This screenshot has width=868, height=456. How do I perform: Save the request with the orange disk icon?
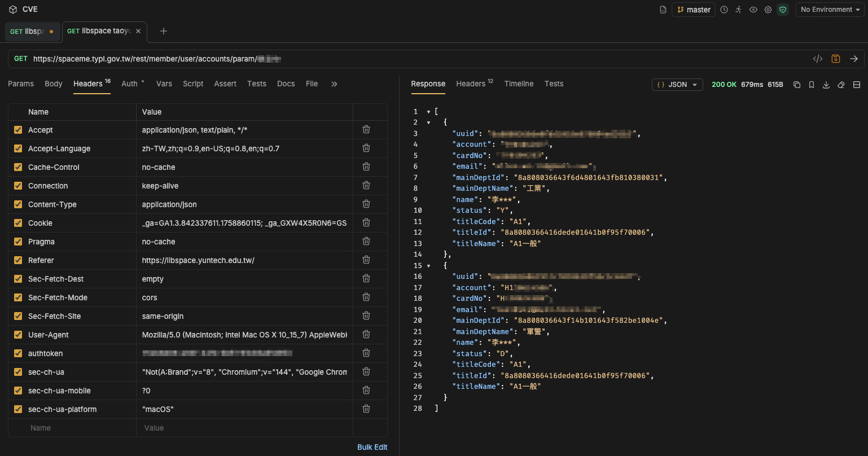(836, 59)
